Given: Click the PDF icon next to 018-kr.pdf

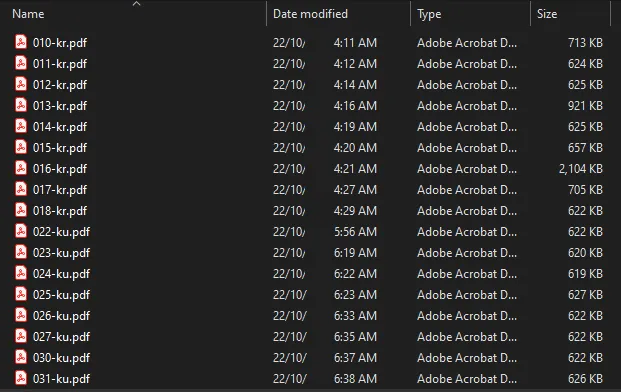Looking at the screenshot, I should tap(21, 210).
